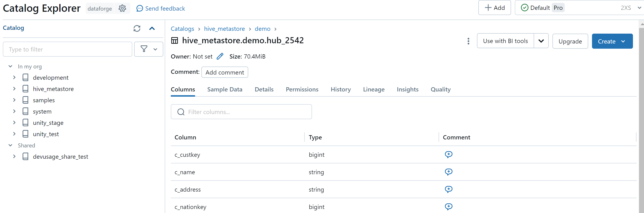Edit the owner with pencil icon
This screenshot has height=213, width=644.
(x=220, y=56)
